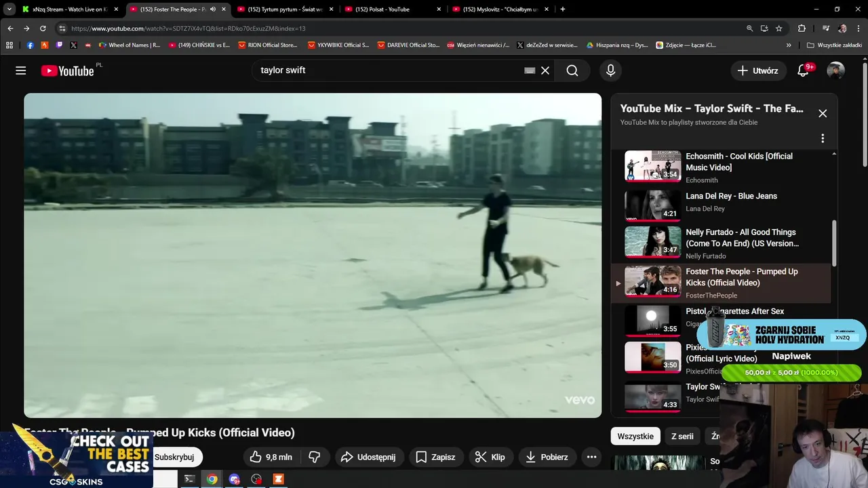The width and height of the screenshot is (868, 488).
Task: Switch to xNzq Stream tab
Action: [71, 9]
